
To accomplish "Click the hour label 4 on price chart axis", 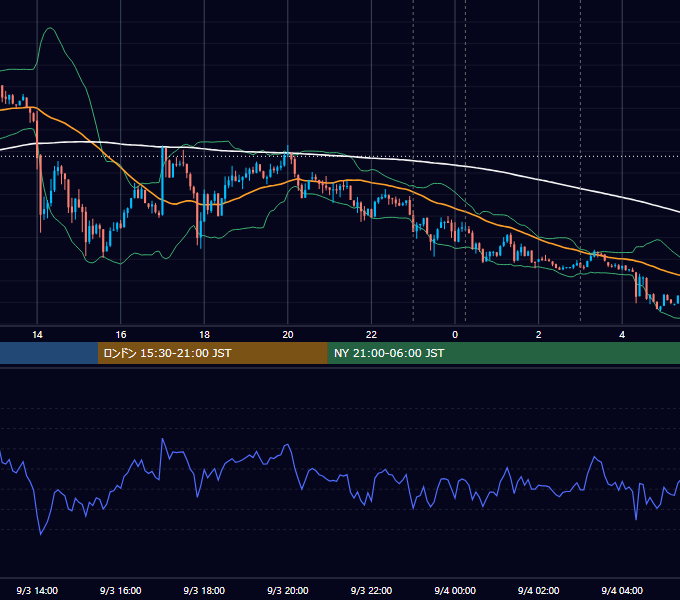I will [x=622, y=335].
